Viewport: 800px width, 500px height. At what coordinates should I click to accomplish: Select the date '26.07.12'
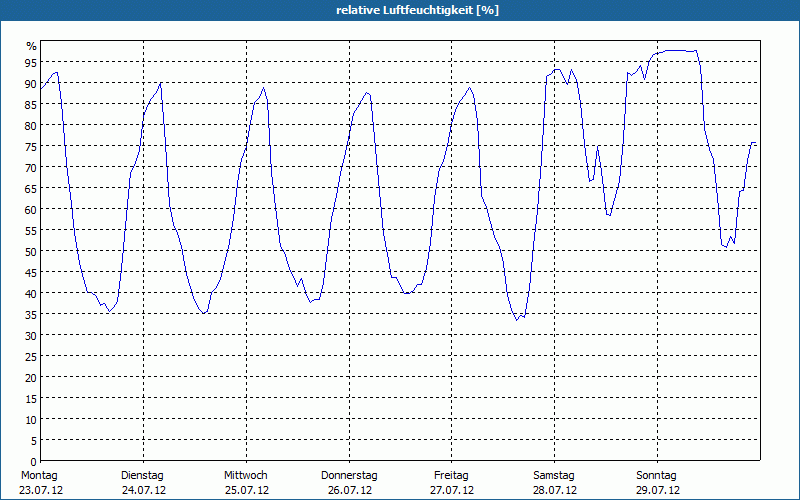[349, 490]
